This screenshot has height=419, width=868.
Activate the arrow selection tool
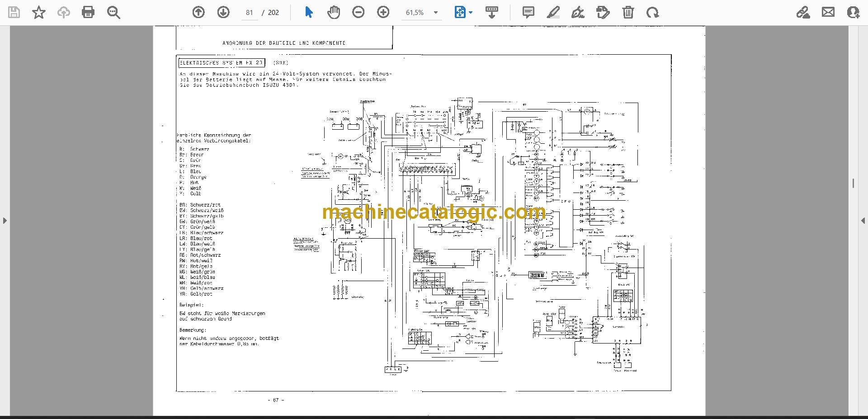(309, 12)
